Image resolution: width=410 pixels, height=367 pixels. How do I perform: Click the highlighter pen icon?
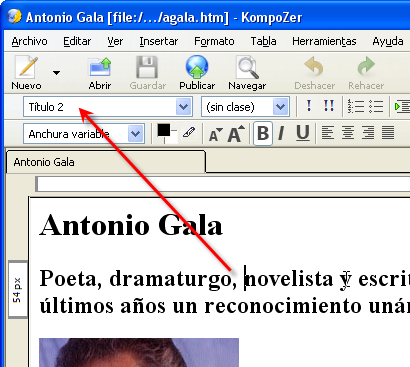click(189, 132)
